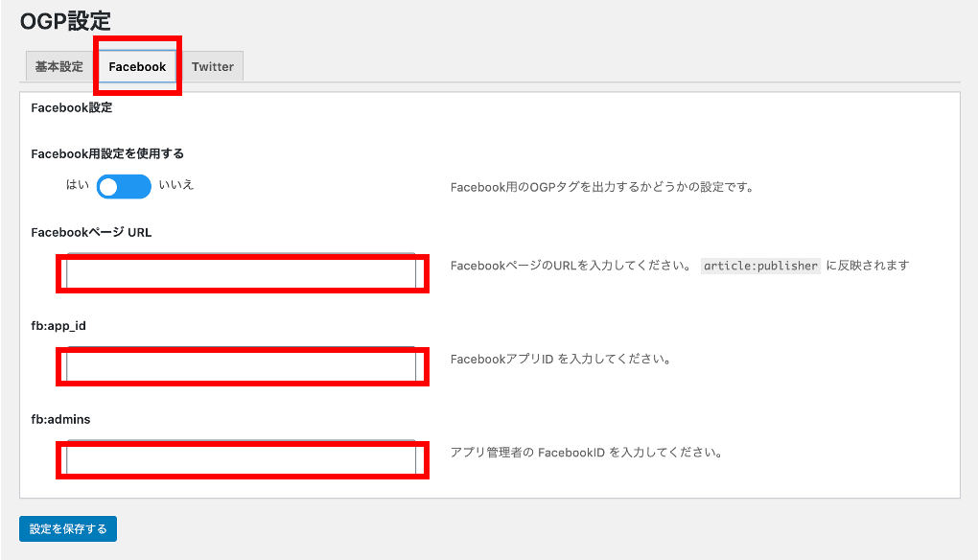
Task: Open the 基本設定 tab
Action: (x=59, y=66)
